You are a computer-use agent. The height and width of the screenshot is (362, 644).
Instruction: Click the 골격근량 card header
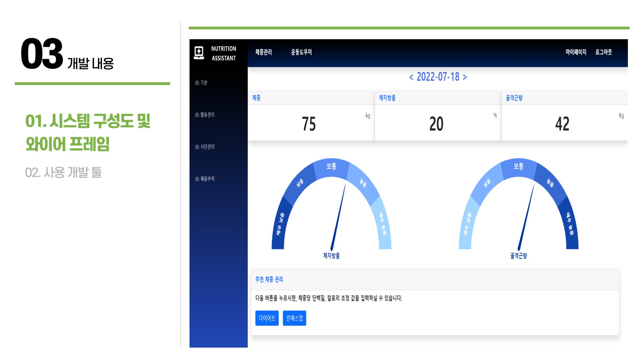pyautogui.click(x=565, y=98)
